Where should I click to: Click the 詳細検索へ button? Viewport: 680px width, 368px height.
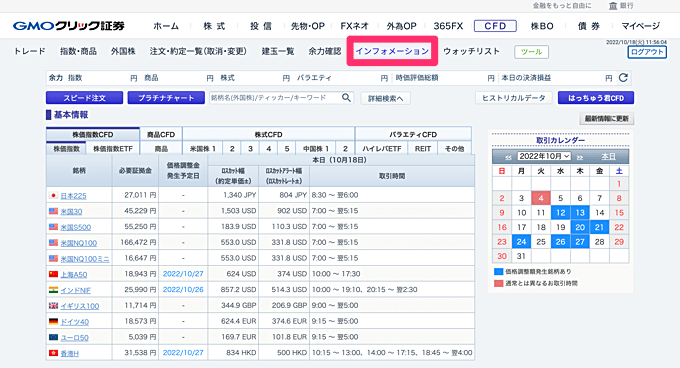tap(386, 98)
